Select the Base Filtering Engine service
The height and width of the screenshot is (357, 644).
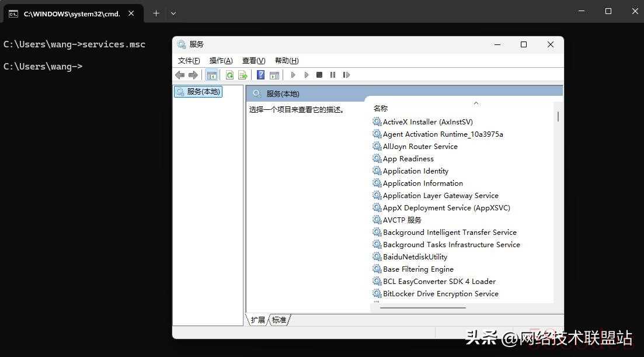click(418, 269)
